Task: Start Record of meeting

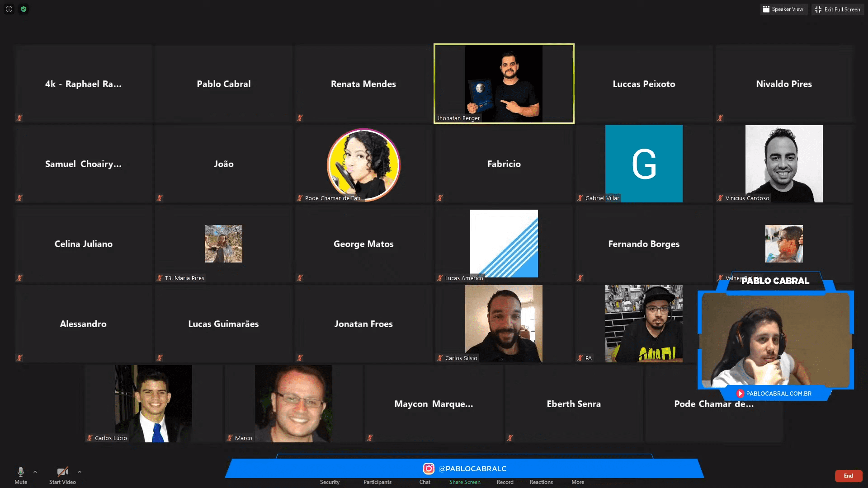Action: 505,482
